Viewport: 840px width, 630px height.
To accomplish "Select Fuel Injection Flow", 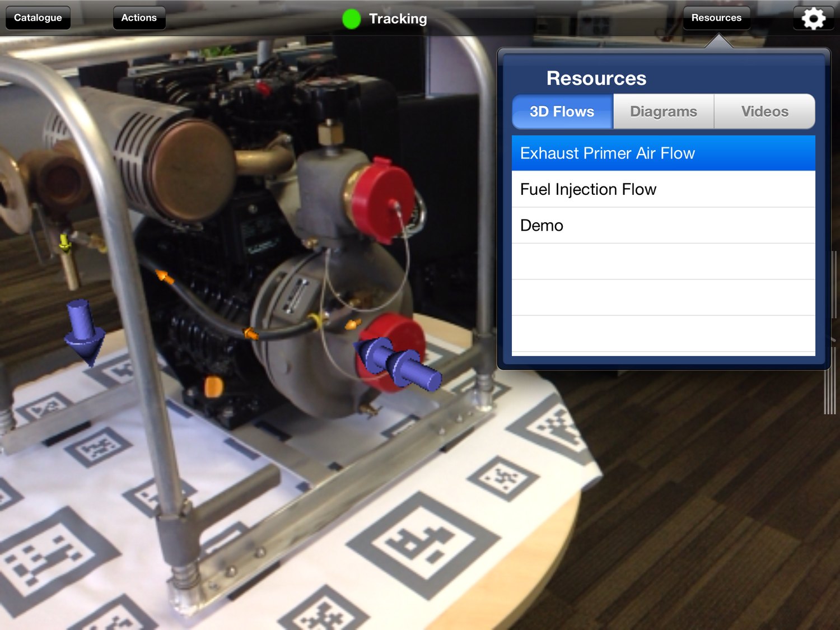I will coord(664,189).
